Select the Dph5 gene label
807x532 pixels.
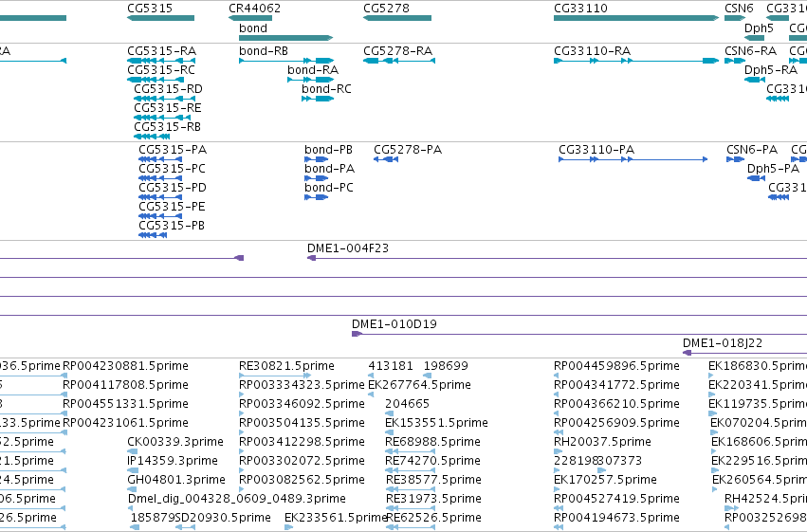point(759,28)
